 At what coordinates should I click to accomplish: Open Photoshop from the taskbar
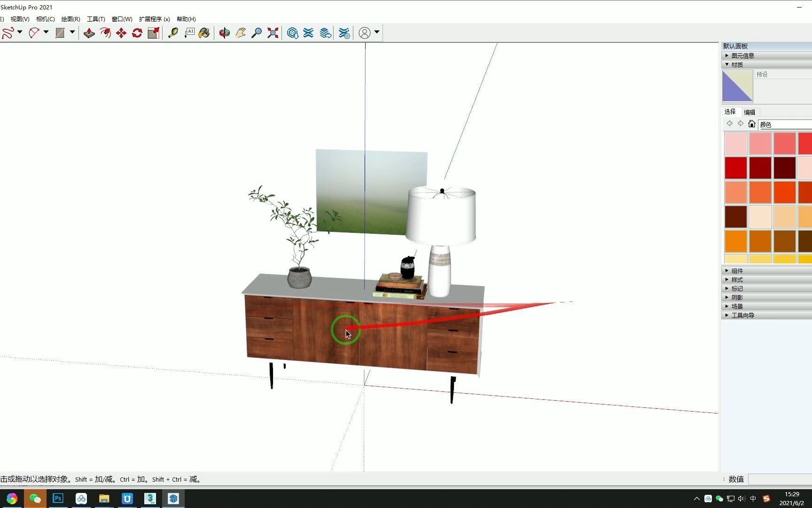pos(58,499)
